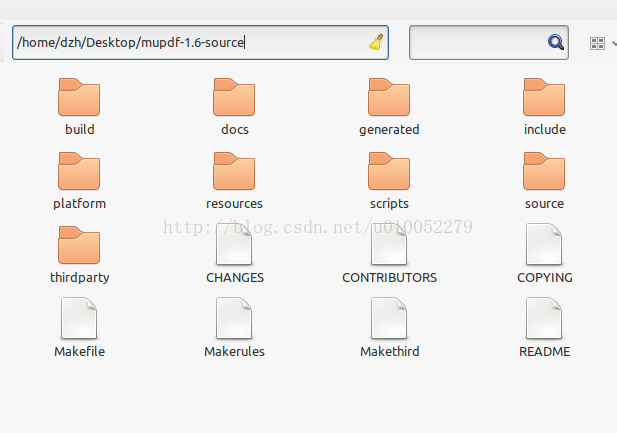
Task: Select the CHANGES file icon
Action: pos(234,244)
